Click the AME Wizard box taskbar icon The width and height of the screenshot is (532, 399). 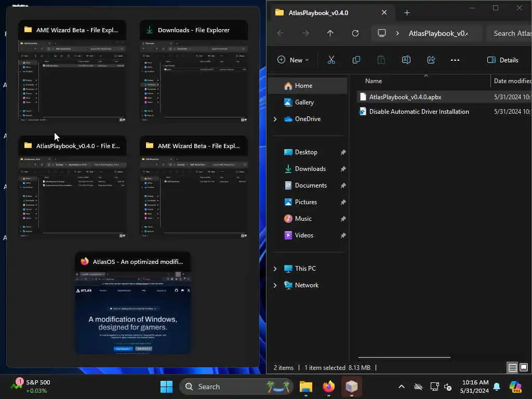coord(352,387)
